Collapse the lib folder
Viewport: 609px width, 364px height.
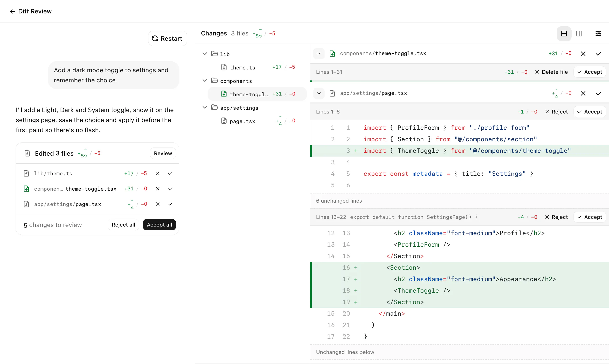coord(205,54)
